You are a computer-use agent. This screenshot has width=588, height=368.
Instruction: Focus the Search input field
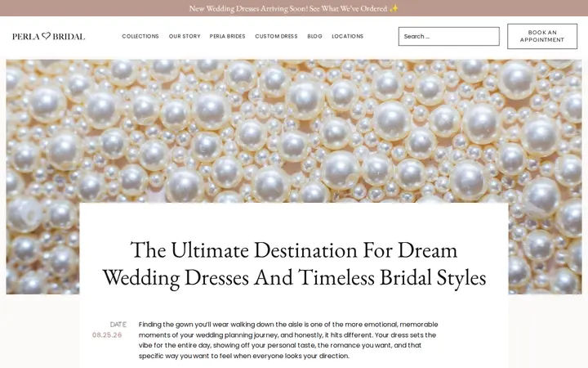[x=449, y=37]
